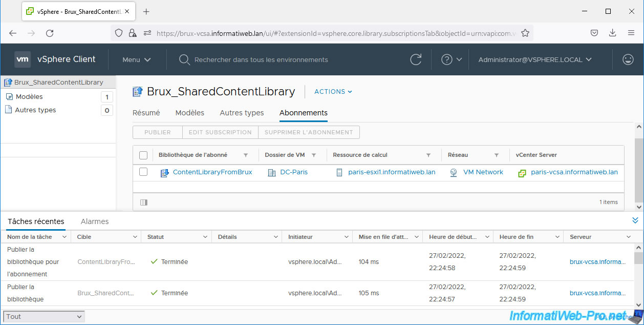
Task: Click the EDIT SUBSCRIPTION button
Action: tap(220, 132)
